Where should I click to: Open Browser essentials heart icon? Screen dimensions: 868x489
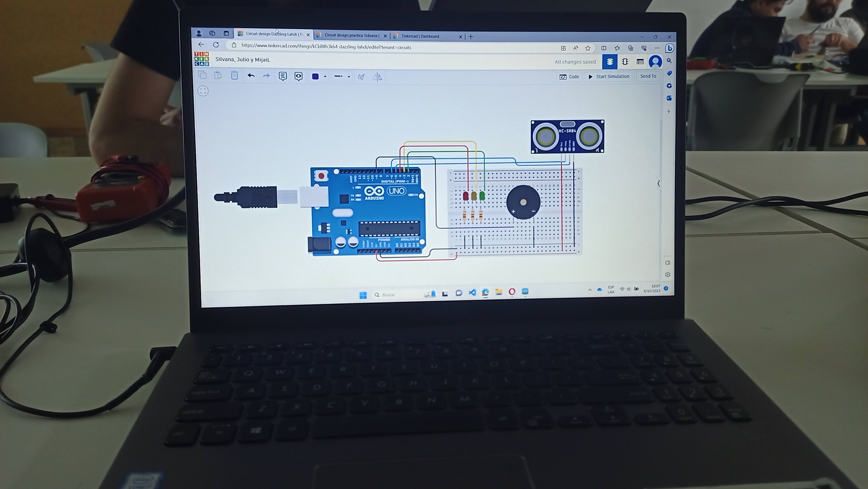point(644,48)
